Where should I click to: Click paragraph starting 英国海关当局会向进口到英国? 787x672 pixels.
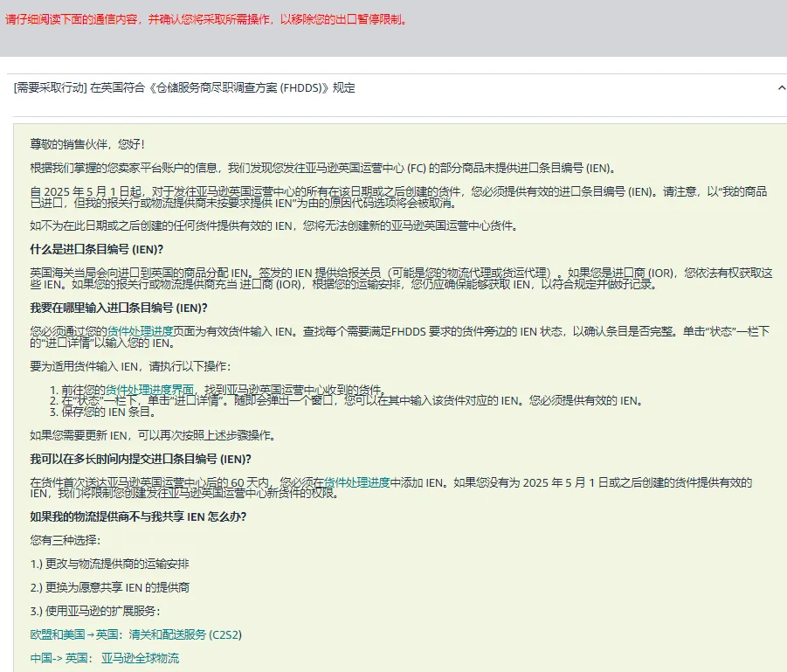click(x=401, y=279)
